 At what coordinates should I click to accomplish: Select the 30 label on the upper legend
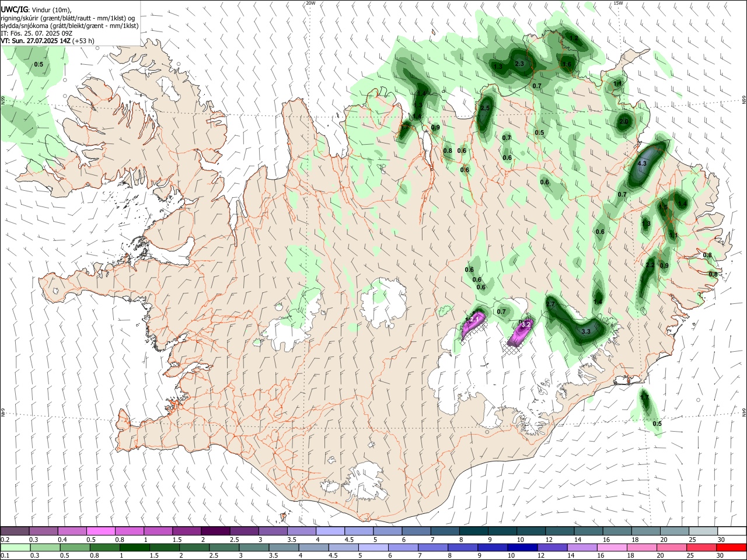(721, 540)
